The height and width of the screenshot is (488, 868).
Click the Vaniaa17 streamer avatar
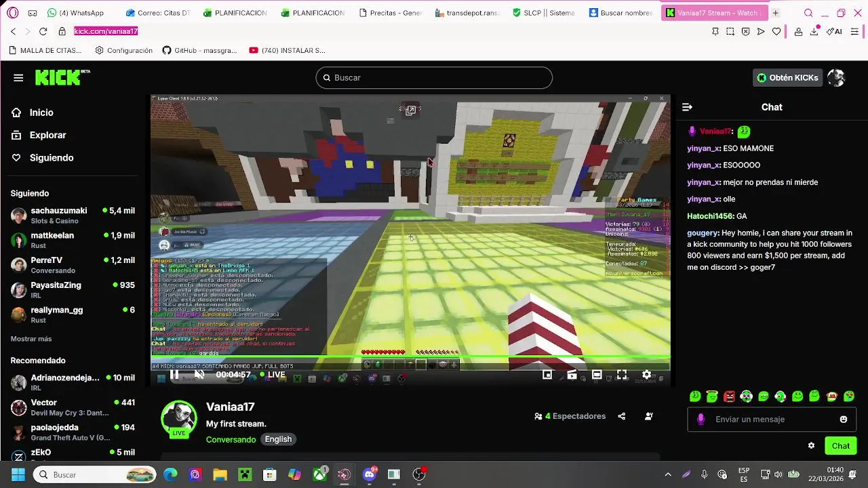pos(178,419)
